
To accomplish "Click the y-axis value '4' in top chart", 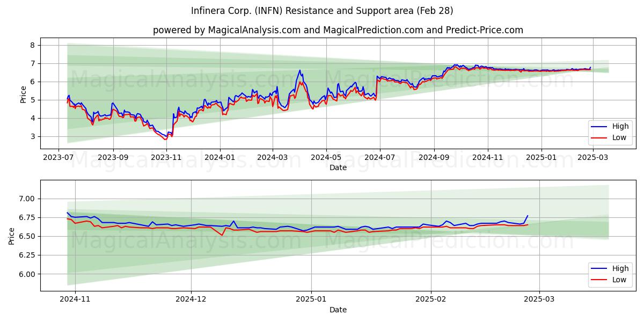I will (x=33, y=118).
